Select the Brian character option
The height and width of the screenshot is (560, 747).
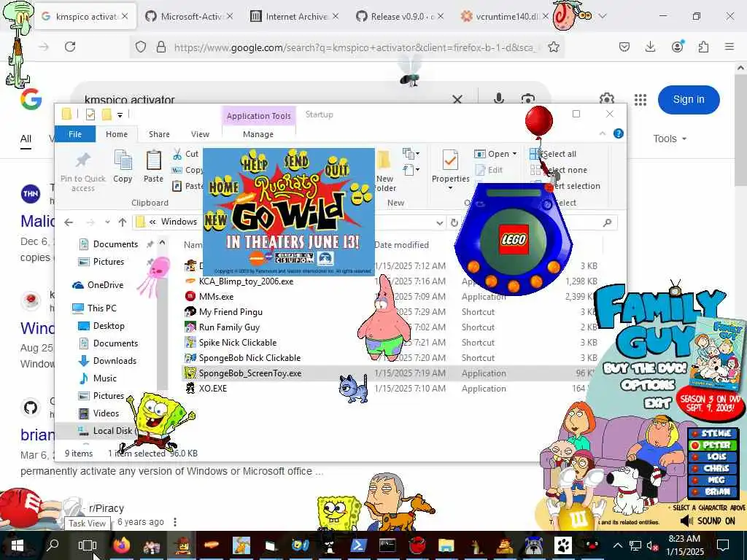712,491
